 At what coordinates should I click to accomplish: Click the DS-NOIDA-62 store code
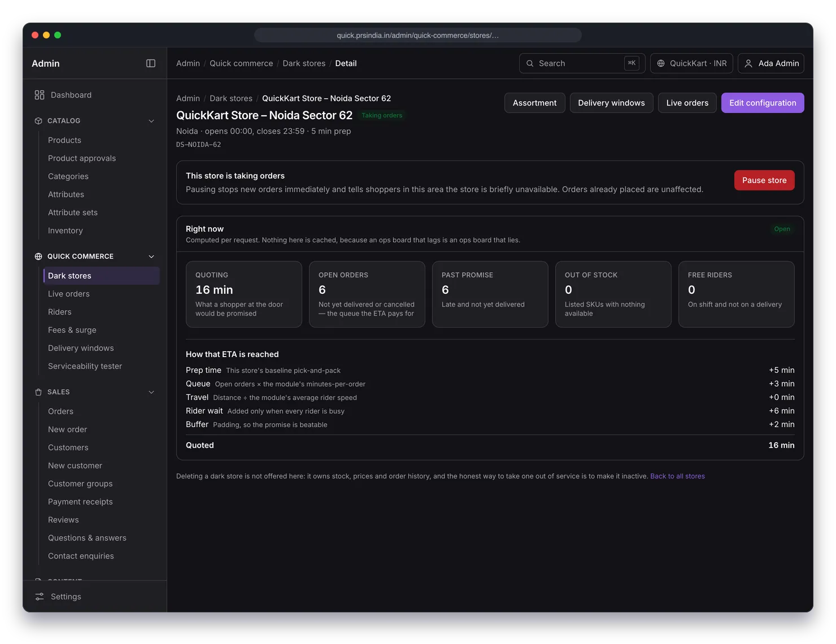198,145
